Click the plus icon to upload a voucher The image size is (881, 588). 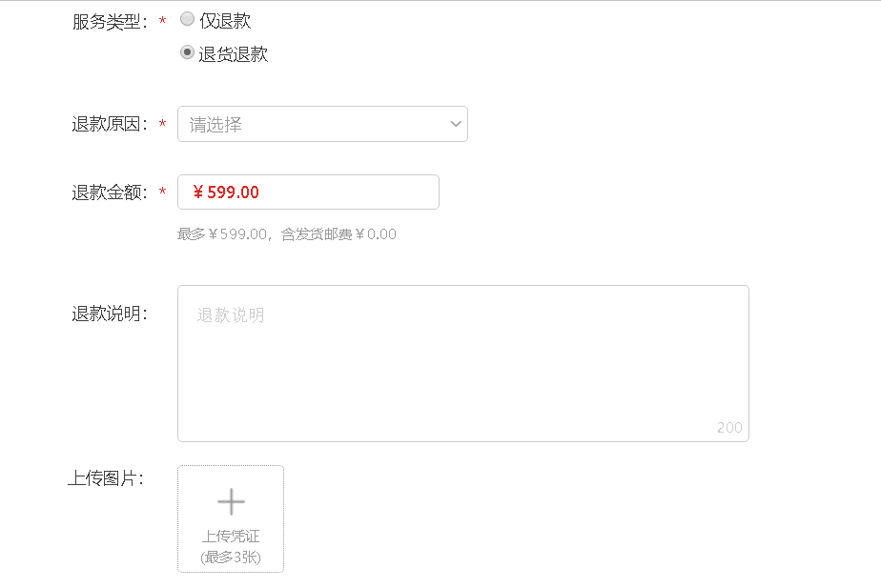pos(231,501)
